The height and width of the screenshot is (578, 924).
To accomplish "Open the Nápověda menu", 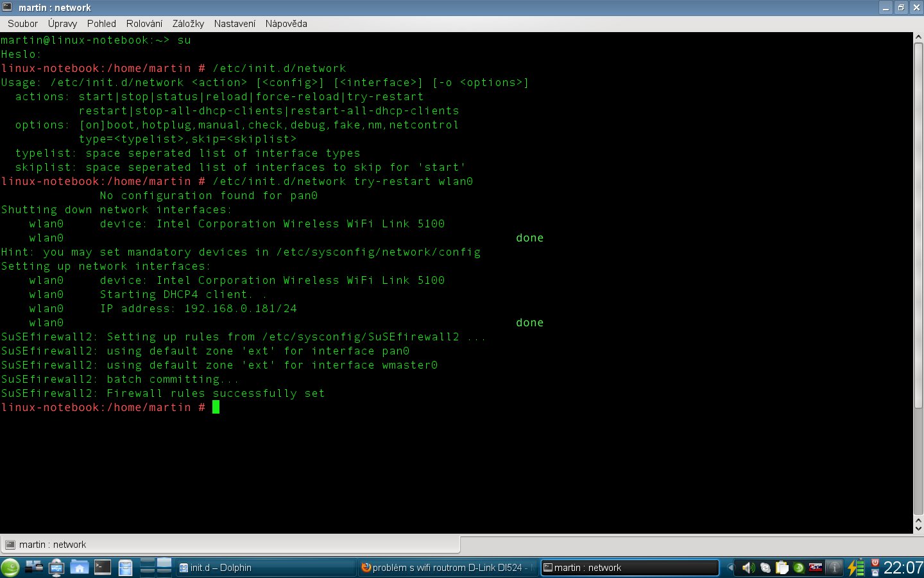I will pyautogui.click(x=286, y=24).
